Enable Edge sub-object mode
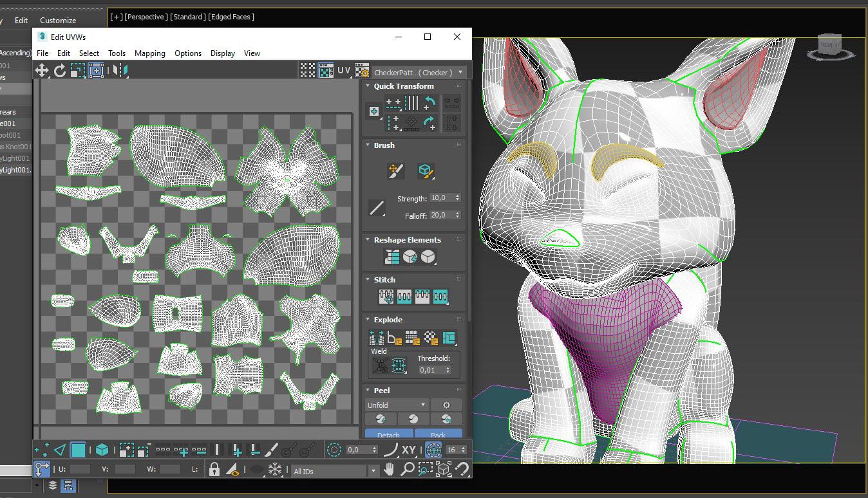868x498 pixels. pyautogui.click(x=60, y=450)
